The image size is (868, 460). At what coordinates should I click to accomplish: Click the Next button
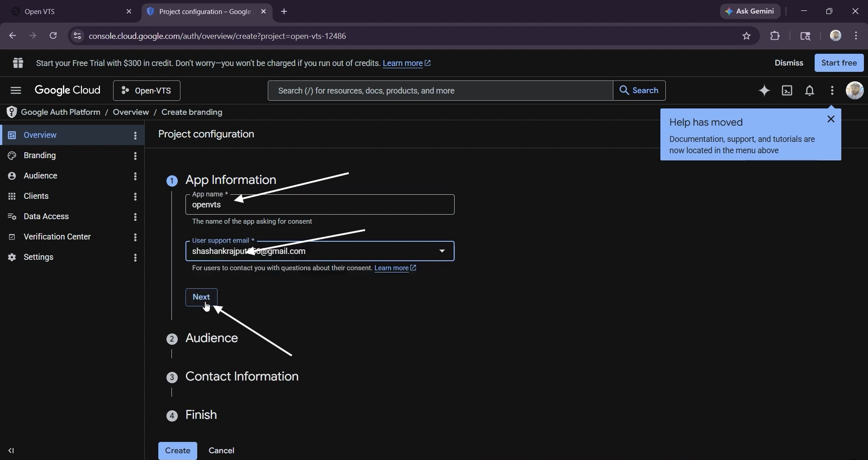tap(201, 297)
